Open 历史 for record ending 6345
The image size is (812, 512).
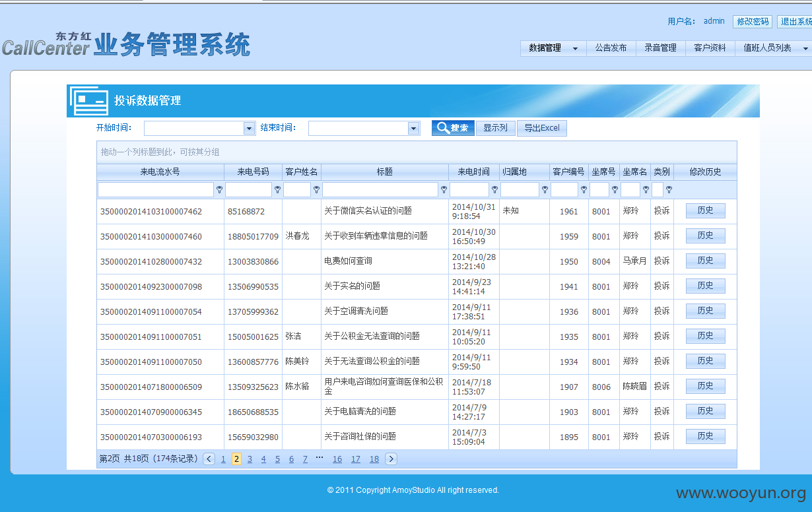point(705,411)
